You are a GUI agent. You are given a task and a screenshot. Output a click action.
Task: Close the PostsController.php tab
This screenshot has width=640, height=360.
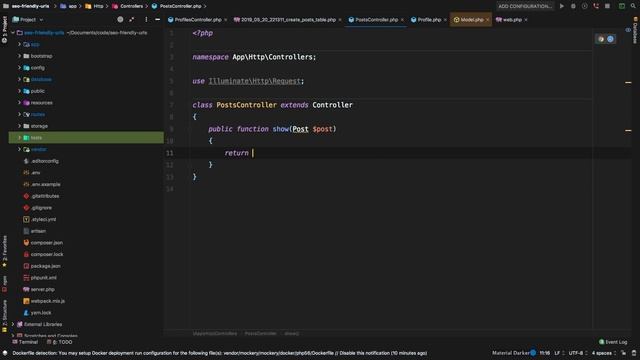(x=402, y=20)
